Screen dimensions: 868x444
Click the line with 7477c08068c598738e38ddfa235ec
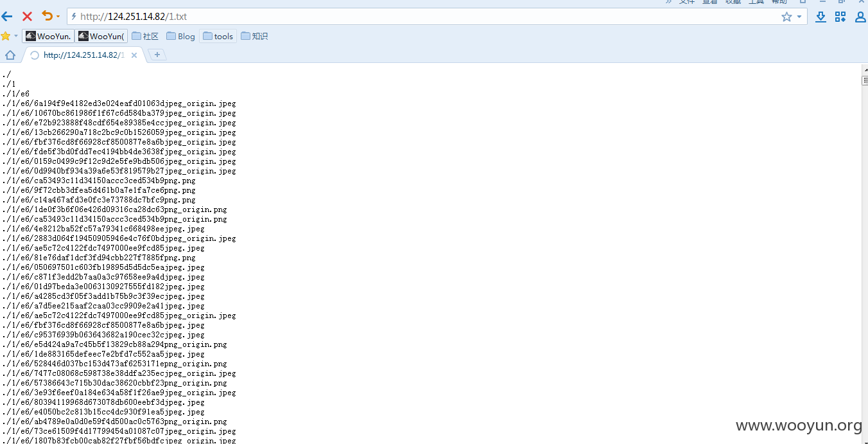(x=119, y=373)
